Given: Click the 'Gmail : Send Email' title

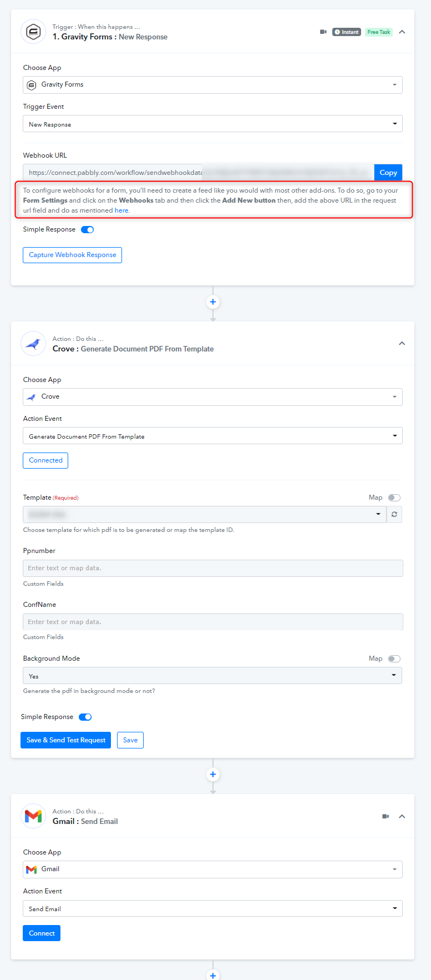Looking at the screenshot, I should click(x=85, y=822).
